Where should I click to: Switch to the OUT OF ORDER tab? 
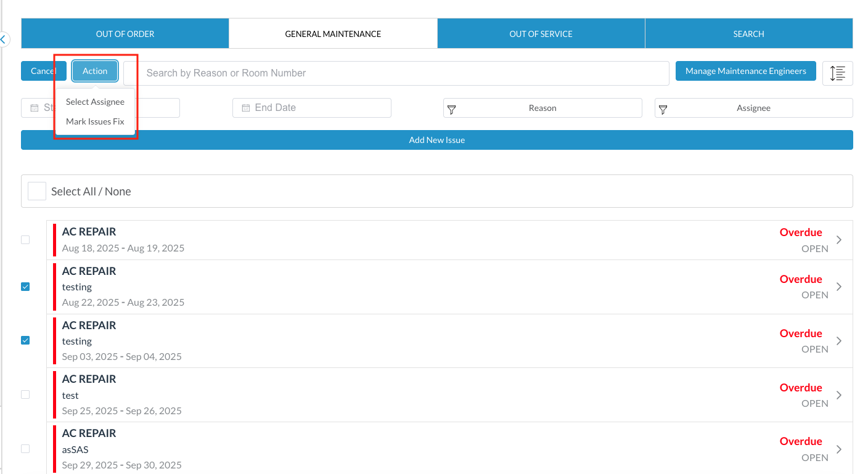(125, 33)
